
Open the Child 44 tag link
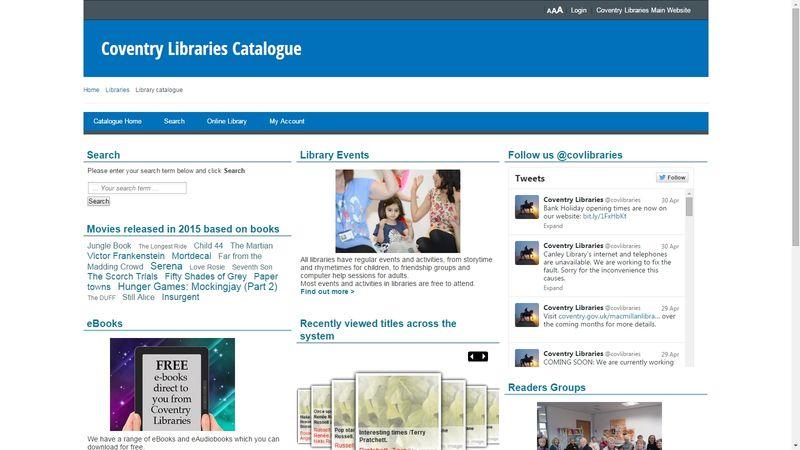pos(208,246)
